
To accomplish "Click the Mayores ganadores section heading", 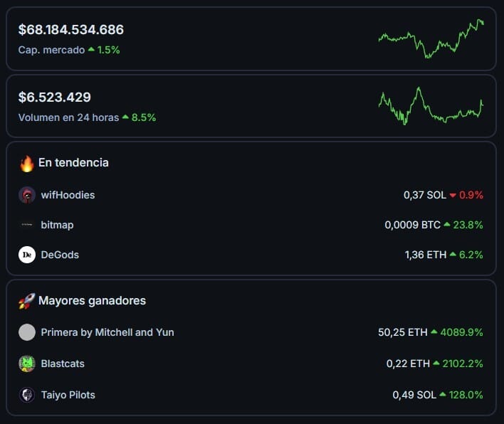I will pos(92,301).
